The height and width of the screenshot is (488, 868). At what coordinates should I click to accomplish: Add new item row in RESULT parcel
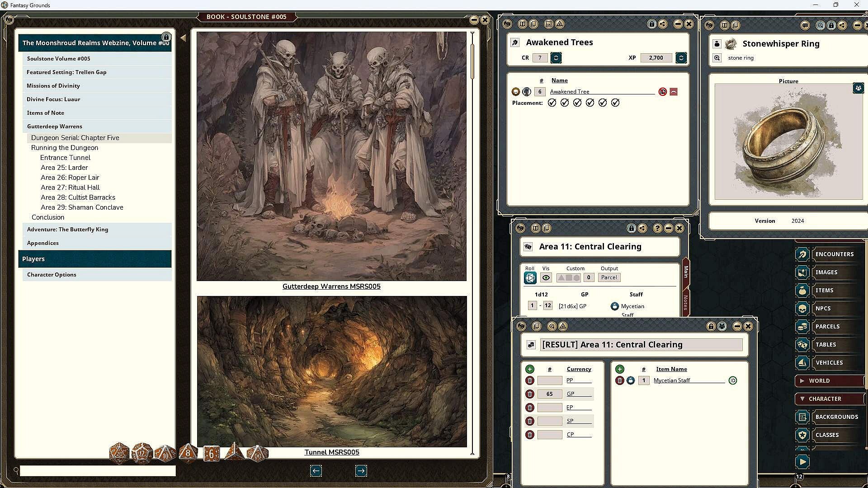[620, 369]
